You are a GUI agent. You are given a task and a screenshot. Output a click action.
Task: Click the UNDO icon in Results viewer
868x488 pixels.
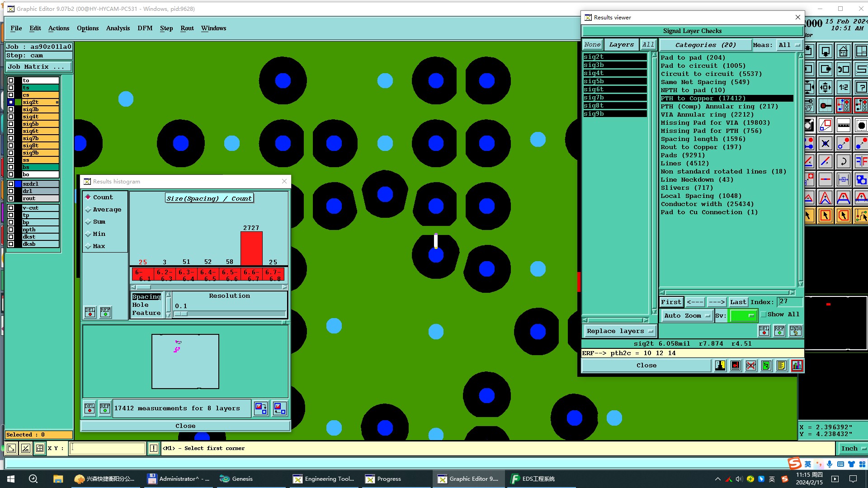pos(796,331)
